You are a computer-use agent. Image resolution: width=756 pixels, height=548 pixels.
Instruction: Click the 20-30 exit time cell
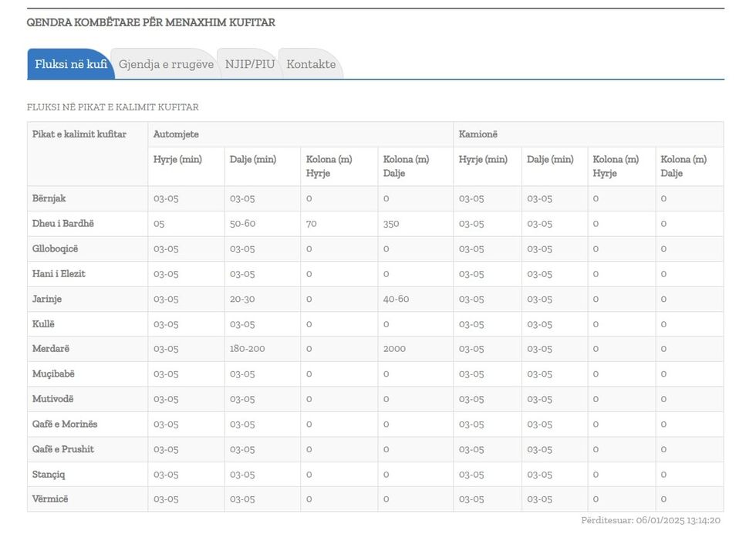point(242,299)
